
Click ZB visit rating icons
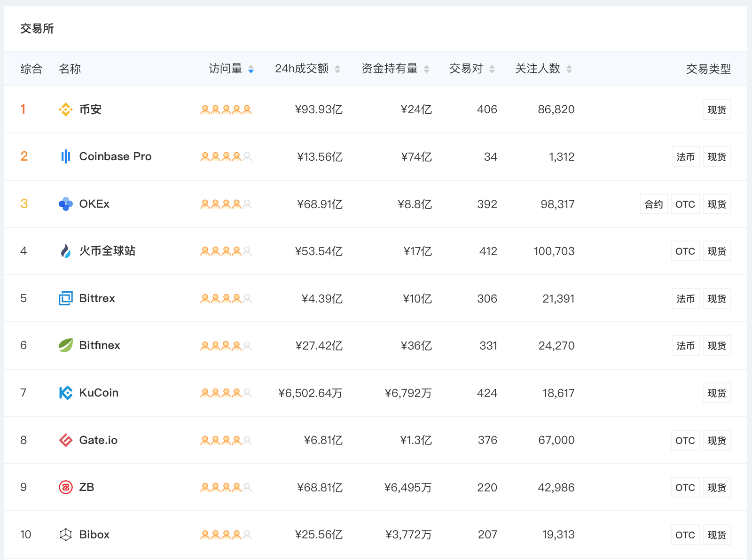click(x=226, y=487)
